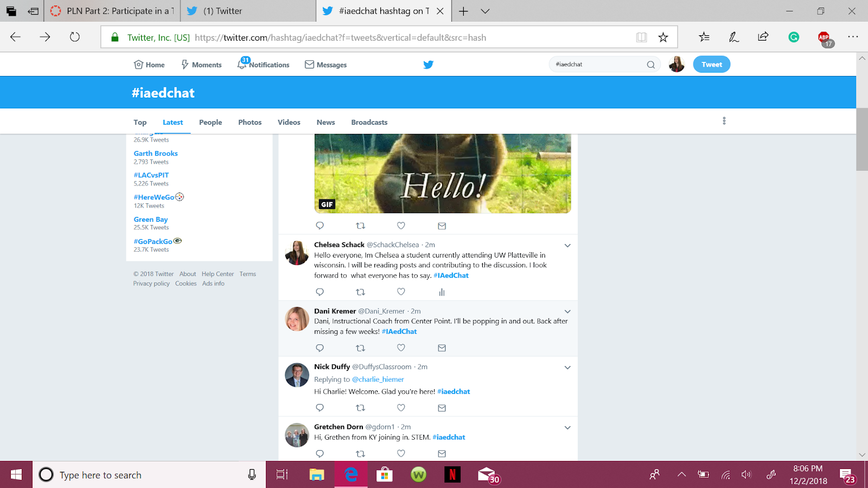Screen dimensions: 868x488
Task: Retweet Nick Duffy's welcome tweet
Action: (360, 408)
